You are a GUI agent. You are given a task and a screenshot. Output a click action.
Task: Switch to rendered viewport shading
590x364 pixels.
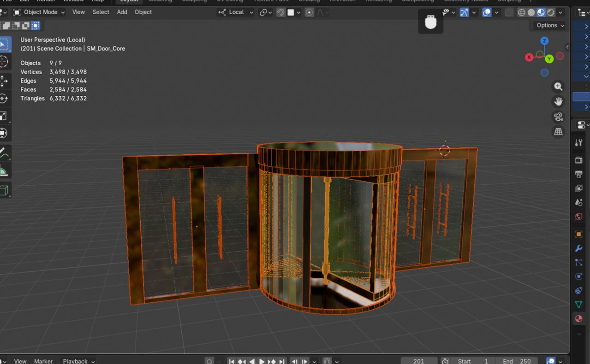pyautogui.click(x=550, y=12)
